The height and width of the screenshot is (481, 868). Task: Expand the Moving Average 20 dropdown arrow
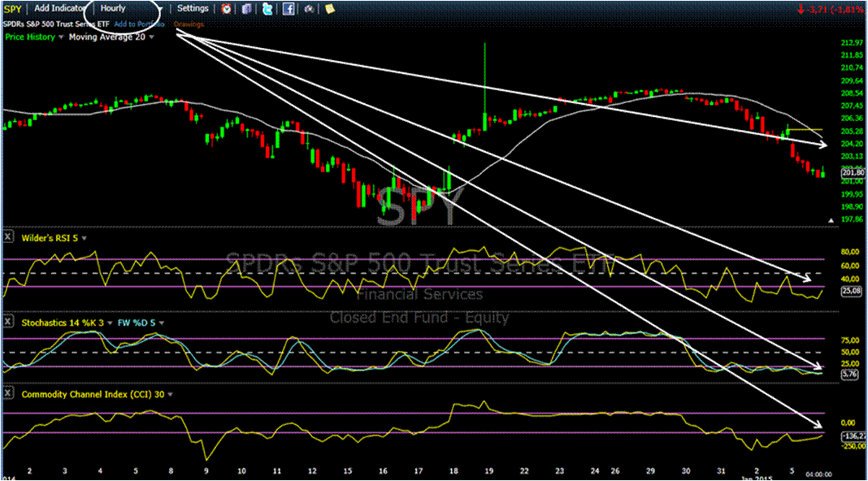(151, 37)
